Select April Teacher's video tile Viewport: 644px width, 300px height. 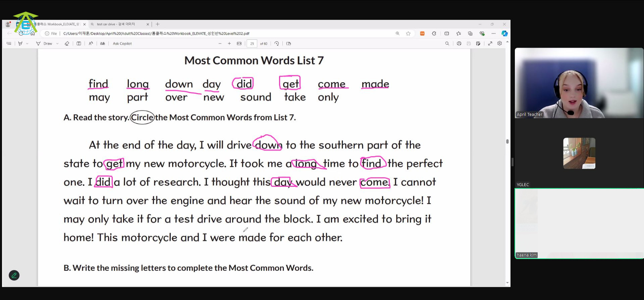[x=579, y=83]
